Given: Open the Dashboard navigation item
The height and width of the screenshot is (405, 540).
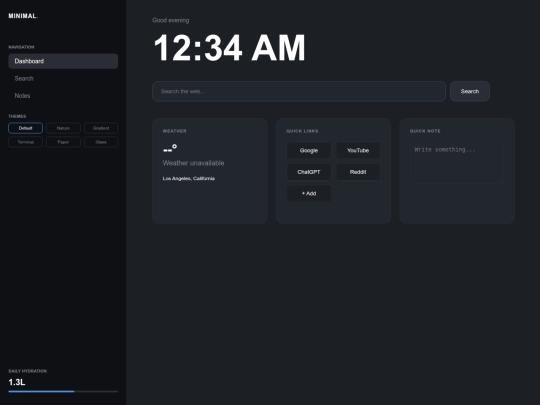Looking at the screenshot, I should pyautogui.click(x=63, y=61).
